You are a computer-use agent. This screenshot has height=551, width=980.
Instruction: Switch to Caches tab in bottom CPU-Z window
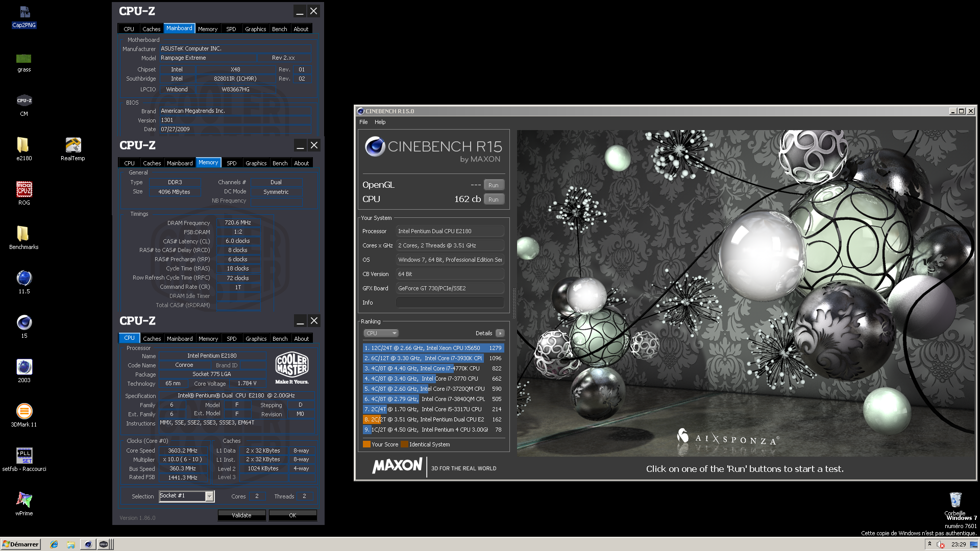152,339
